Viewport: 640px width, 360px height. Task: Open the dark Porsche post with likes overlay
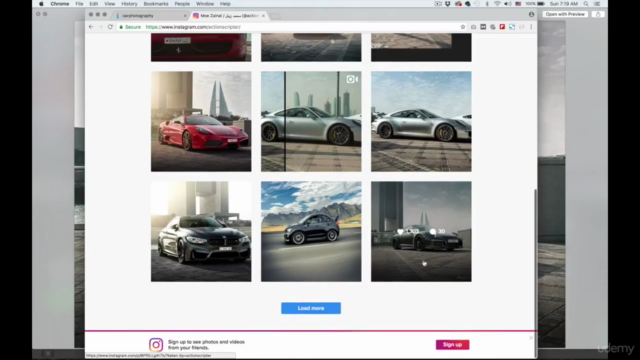421,231
